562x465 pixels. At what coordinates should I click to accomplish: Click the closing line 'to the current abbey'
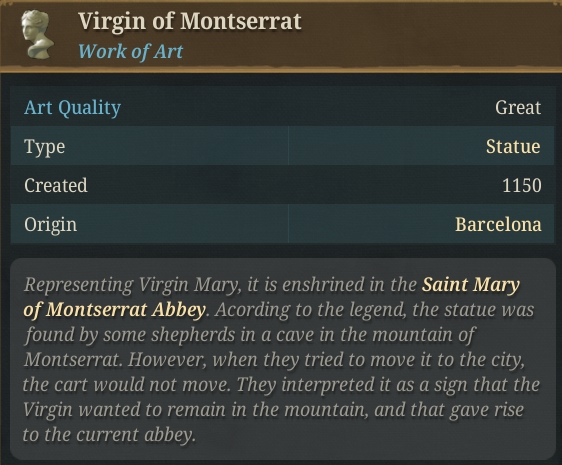click(109, 435)
